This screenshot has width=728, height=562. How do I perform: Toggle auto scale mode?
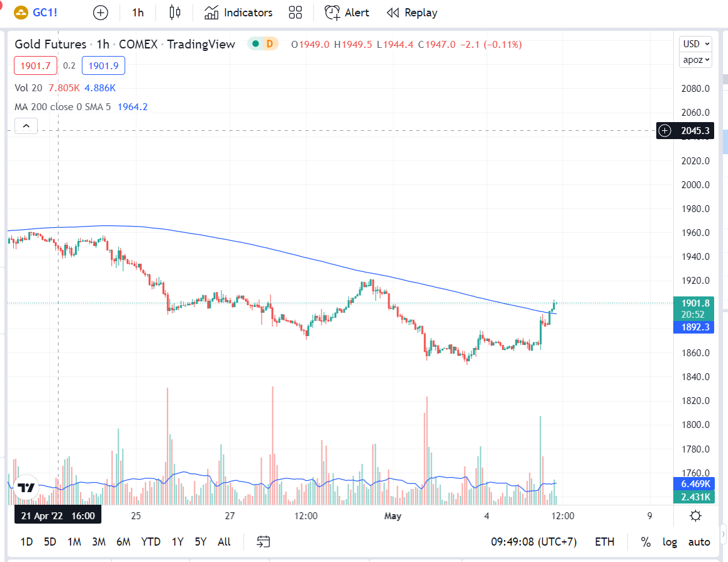(699, 542)
